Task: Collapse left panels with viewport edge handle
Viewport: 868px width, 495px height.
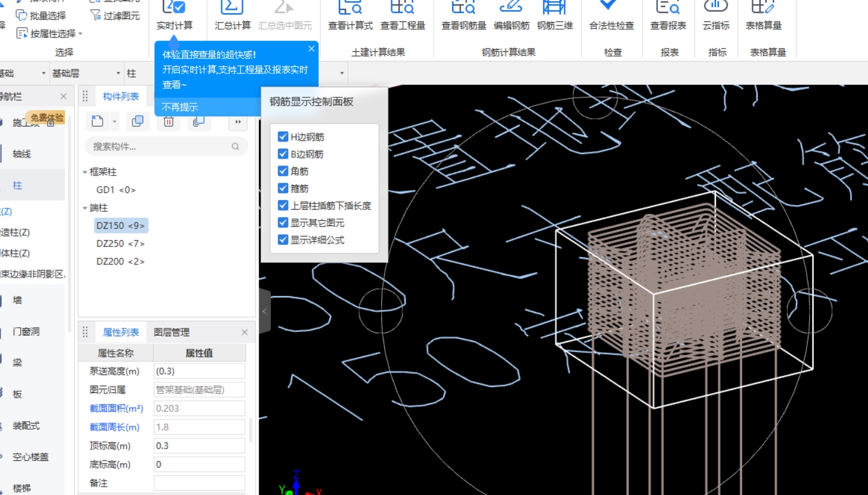Action: point(265,311)
